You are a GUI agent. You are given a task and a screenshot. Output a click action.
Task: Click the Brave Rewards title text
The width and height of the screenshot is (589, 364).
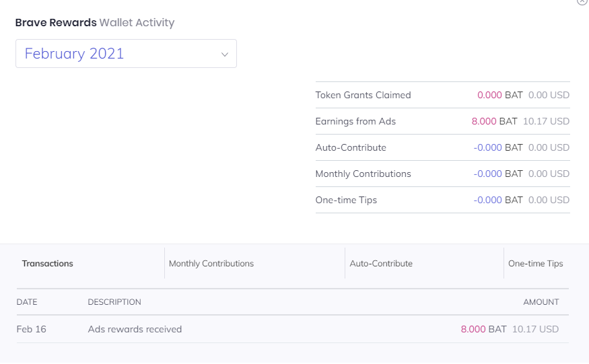click(56, 23)
